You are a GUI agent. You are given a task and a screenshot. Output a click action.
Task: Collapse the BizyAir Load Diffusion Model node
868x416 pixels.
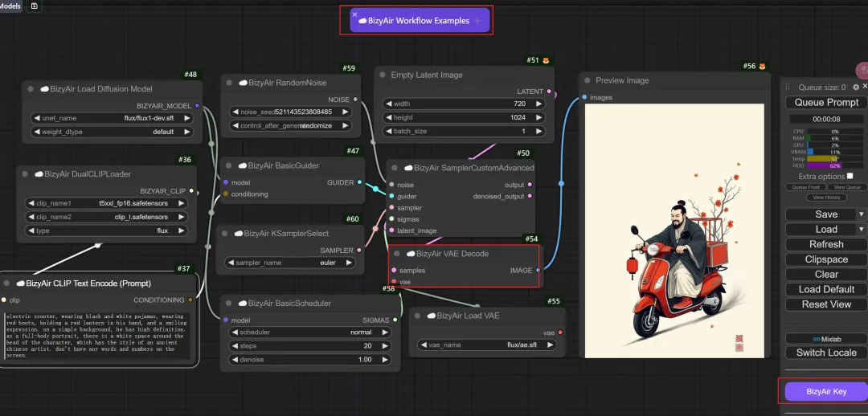click(x=31, y=89)
